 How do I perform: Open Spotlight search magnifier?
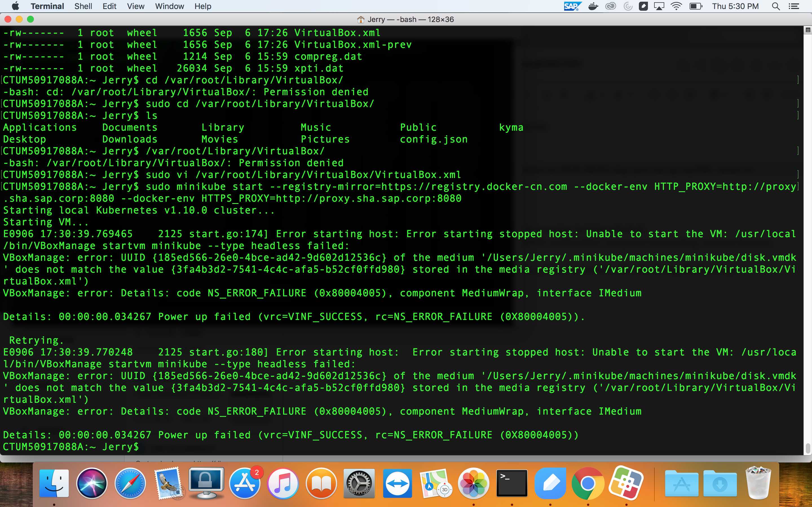[776, 6]
